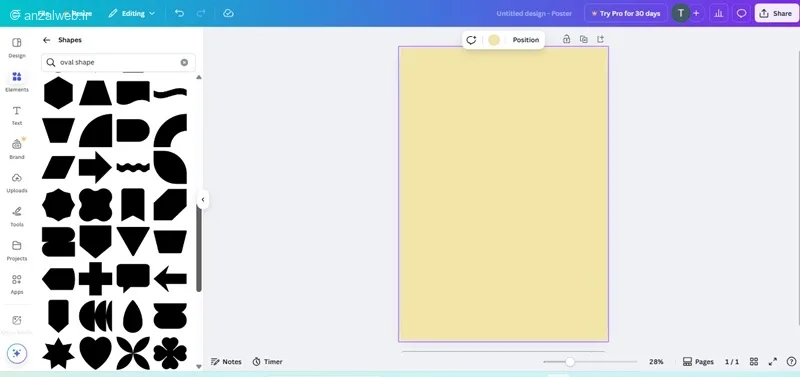The image size is (800, 377).
Task: Collapse the side panel with chevron
Action: click(203, 199)
